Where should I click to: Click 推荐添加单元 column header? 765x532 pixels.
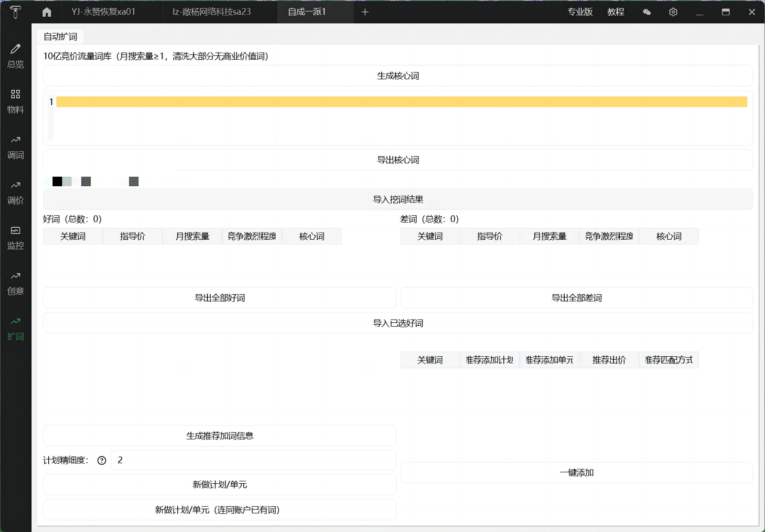(550, 360)
